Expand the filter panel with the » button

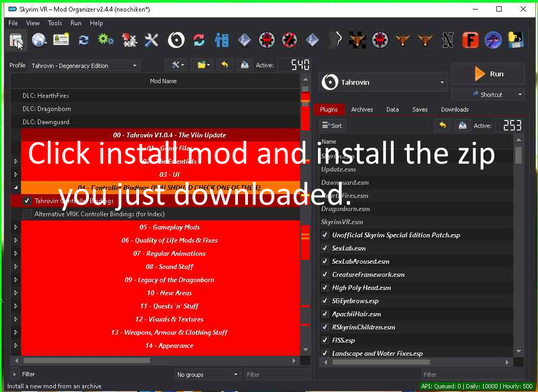click(14, 374)
